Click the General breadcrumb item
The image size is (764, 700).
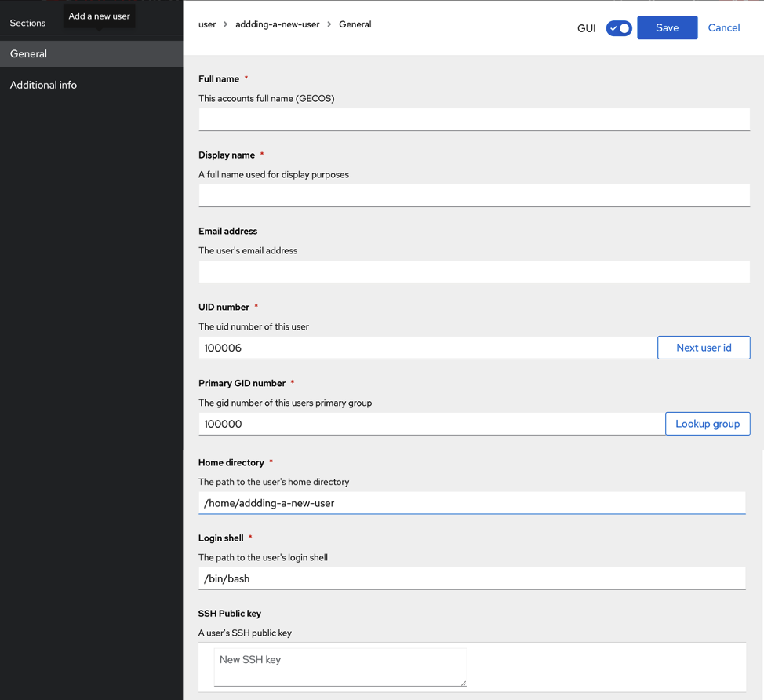tap(355, 24)
